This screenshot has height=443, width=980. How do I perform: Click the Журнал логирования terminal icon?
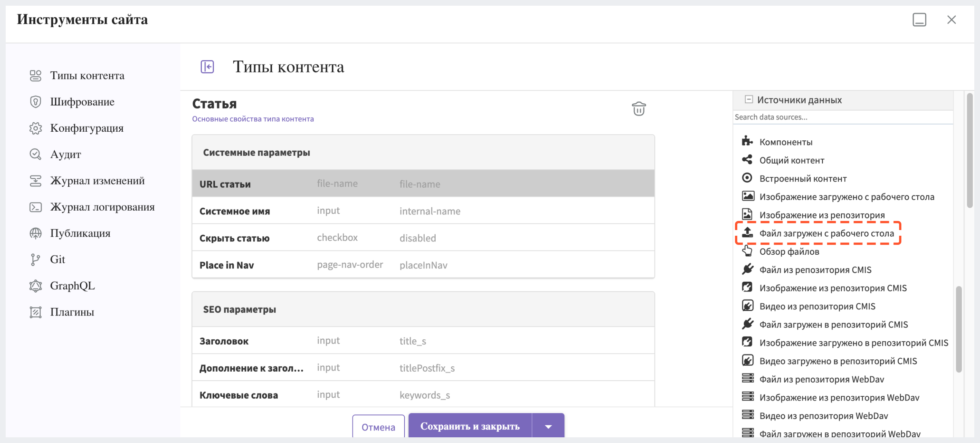[x=35, y=207]
